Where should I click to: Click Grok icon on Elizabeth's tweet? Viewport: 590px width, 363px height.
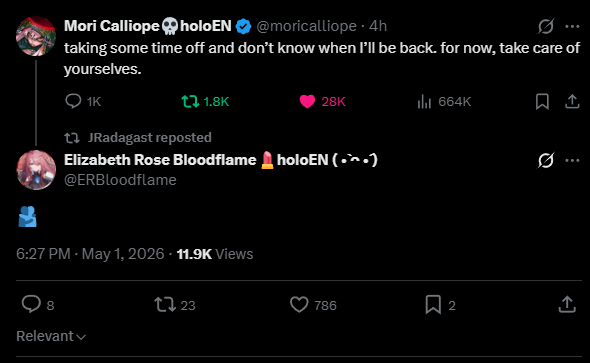(545, 161)
